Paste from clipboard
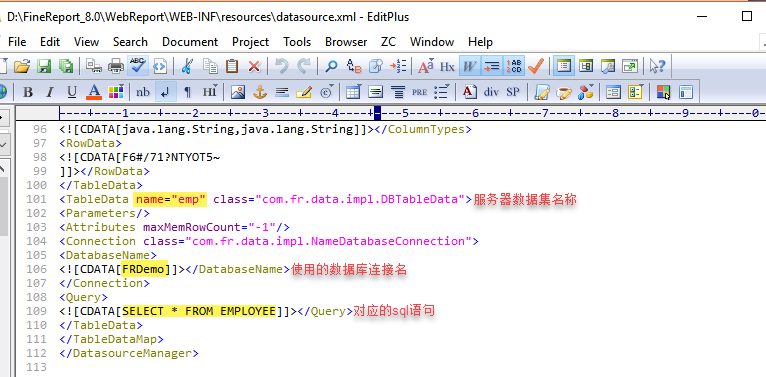Image resolution: width=766 pixels, height=377 pixels. [x=232, y=66]
